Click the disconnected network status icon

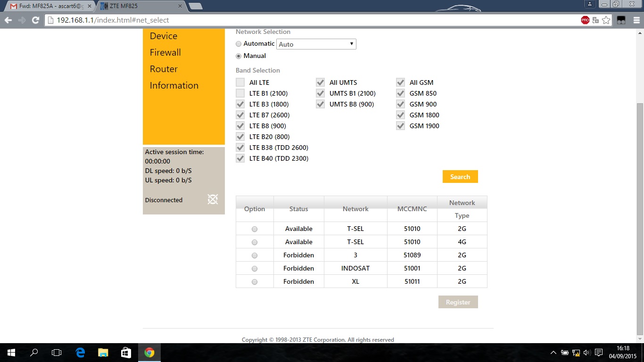coord(213,199)
